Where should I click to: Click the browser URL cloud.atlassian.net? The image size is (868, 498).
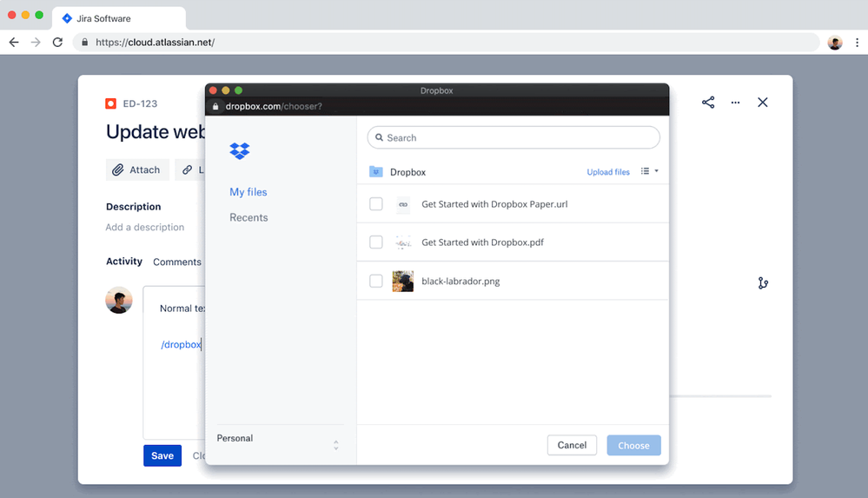155,42
